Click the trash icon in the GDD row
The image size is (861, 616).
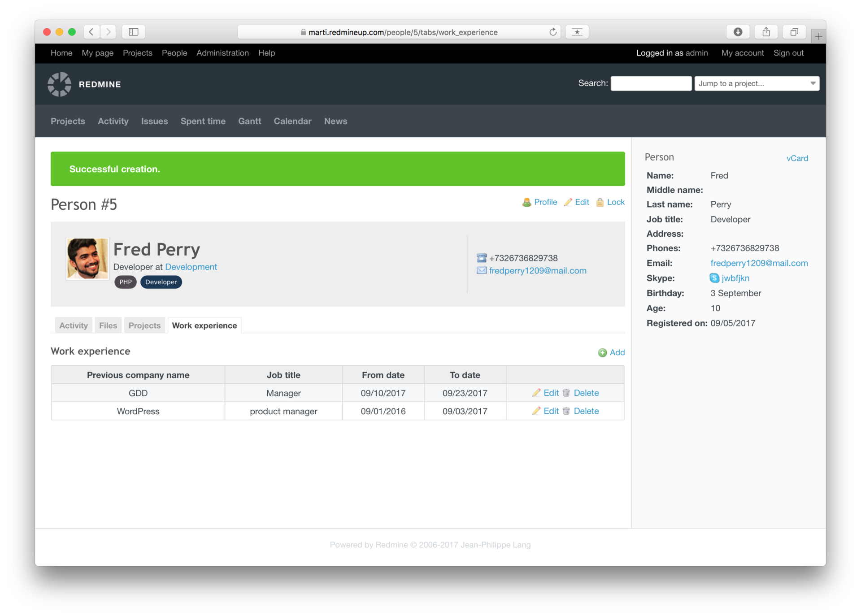pyautogui.click(x=566, y=393)
